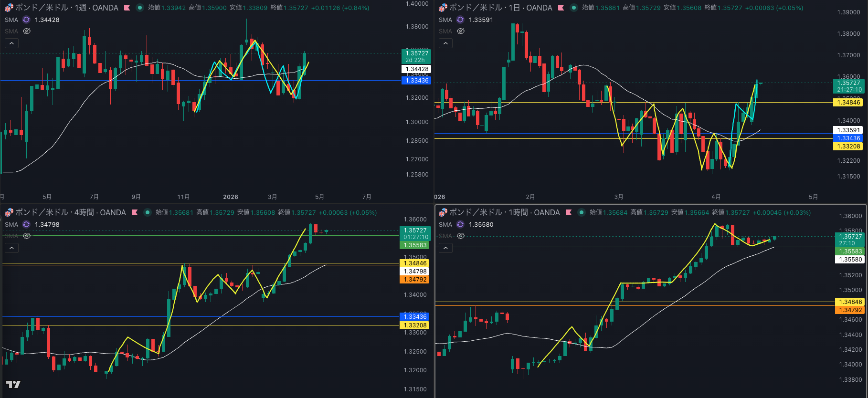Click the purple SMA refresh icon on the daily chart
This screenshot has width=868, height=398.
point(460,20)
